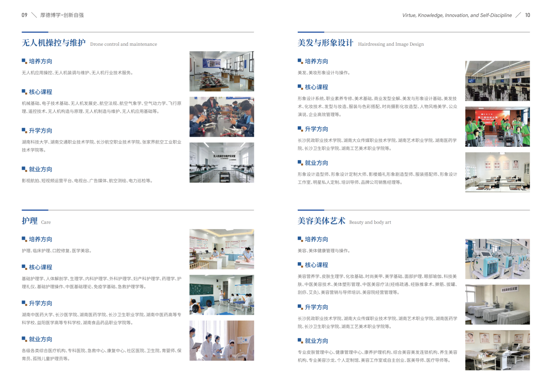Viewport: 552px width, 392px height.
Task: Click 就业方向 heading under 美发与形象设计
Action: point(316,163)
